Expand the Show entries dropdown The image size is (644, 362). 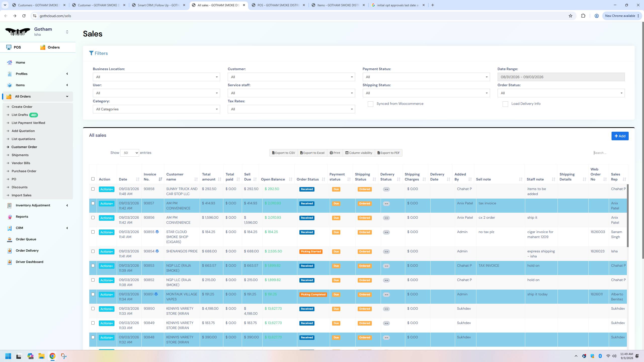click(130, 153)
